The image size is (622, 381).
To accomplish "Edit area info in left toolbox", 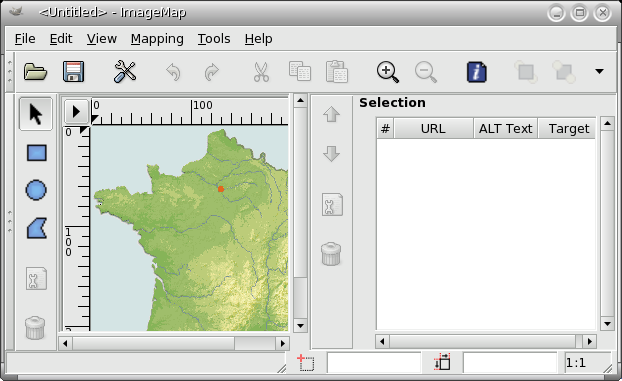I will (x=36, y=278).
